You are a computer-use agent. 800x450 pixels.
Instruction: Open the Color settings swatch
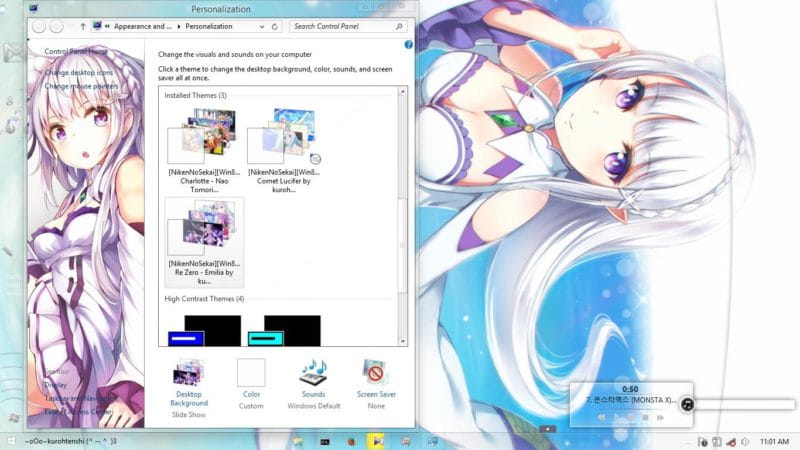(x=251, y=372)
